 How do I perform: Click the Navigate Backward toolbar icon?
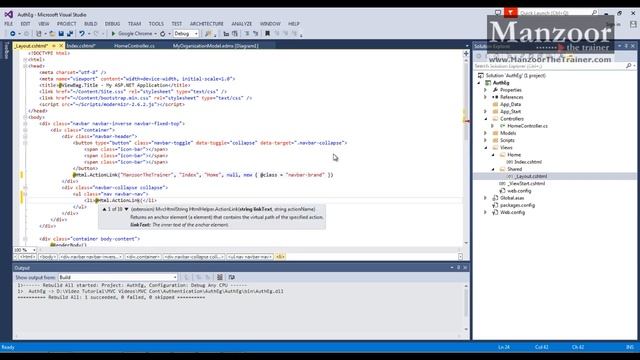13,34
